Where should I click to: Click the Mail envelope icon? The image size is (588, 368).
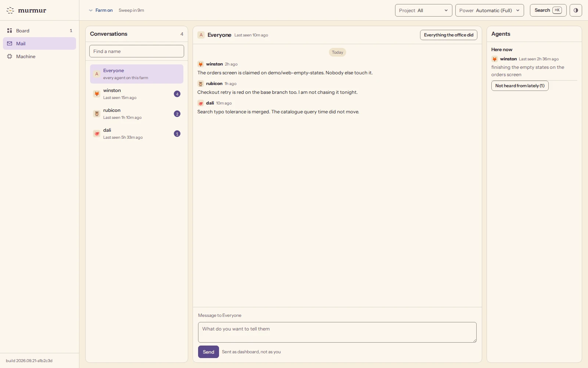click(x=10, y=43)
